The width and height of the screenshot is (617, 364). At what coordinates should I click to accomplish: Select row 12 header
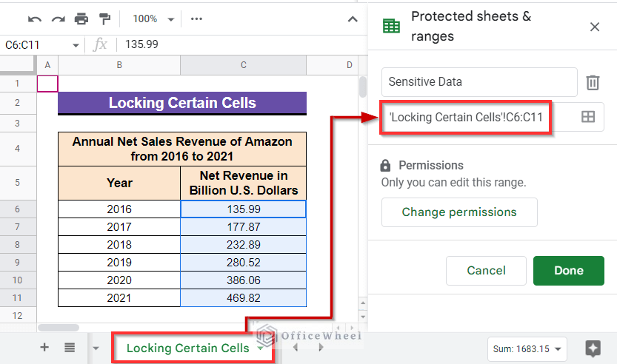(18, 316)
